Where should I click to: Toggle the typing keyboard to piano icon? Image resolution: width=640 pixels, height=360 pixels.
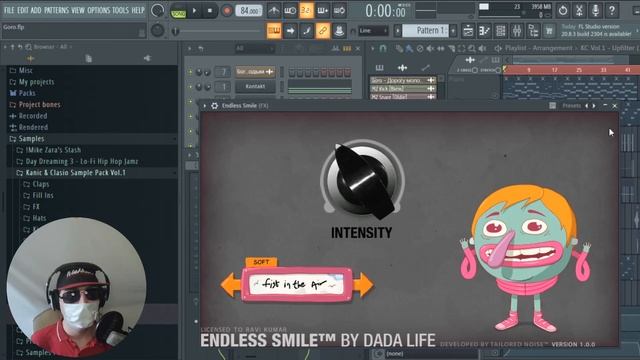274,31
